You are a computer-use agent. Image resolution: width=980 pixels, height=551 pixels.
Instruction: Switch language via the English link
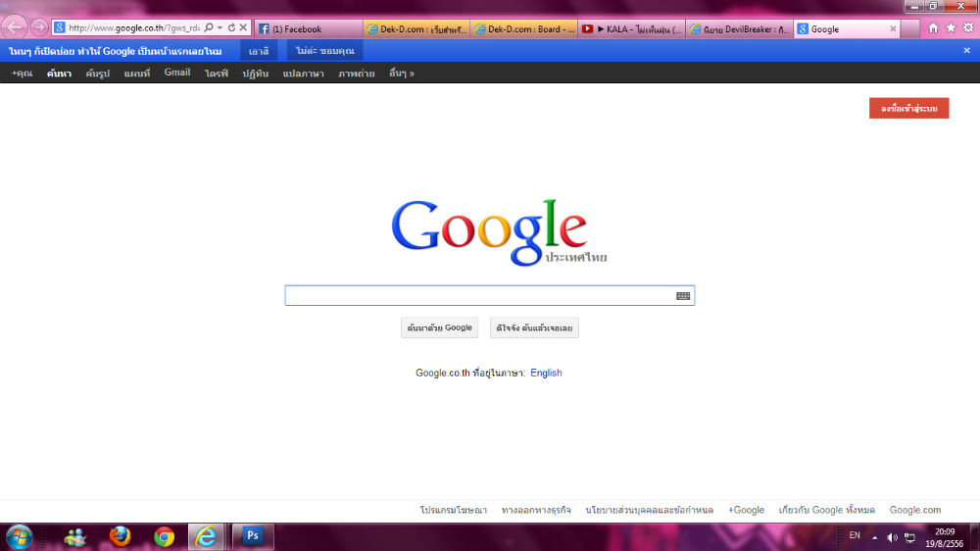pos(546,373)
